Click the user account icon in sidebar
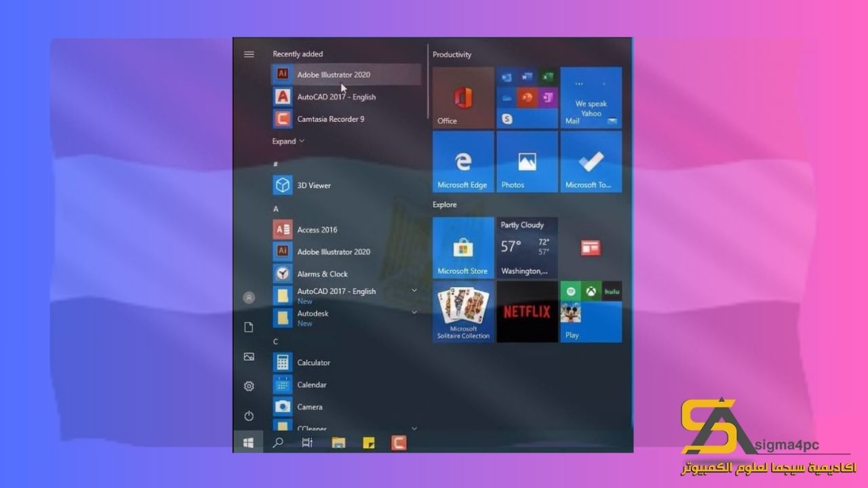 click(249, 298)
